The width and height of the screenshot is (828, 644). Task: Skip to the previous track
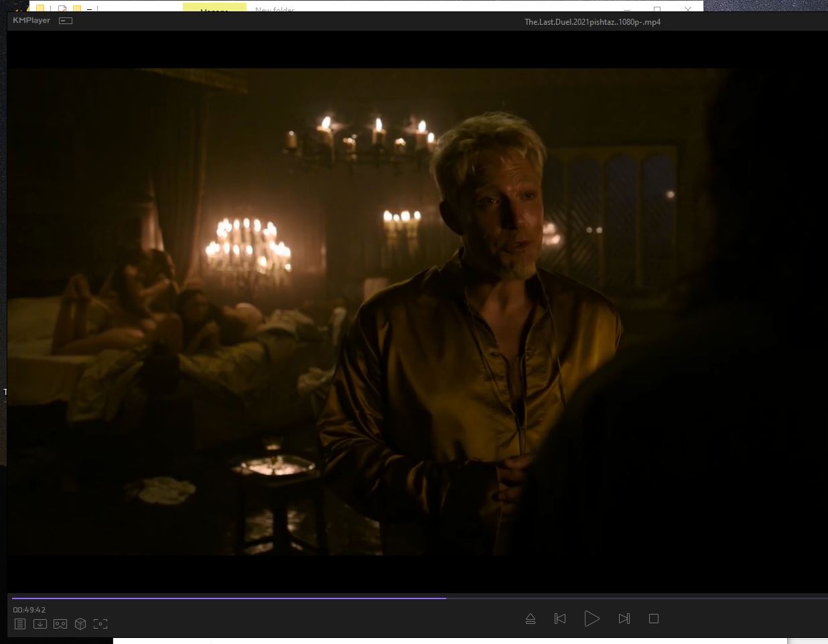click(560, 619)
